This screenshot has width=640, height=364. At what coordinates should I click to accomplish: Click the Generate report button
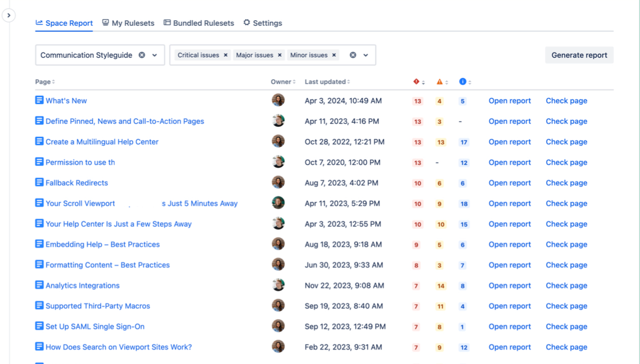(579, 55)
